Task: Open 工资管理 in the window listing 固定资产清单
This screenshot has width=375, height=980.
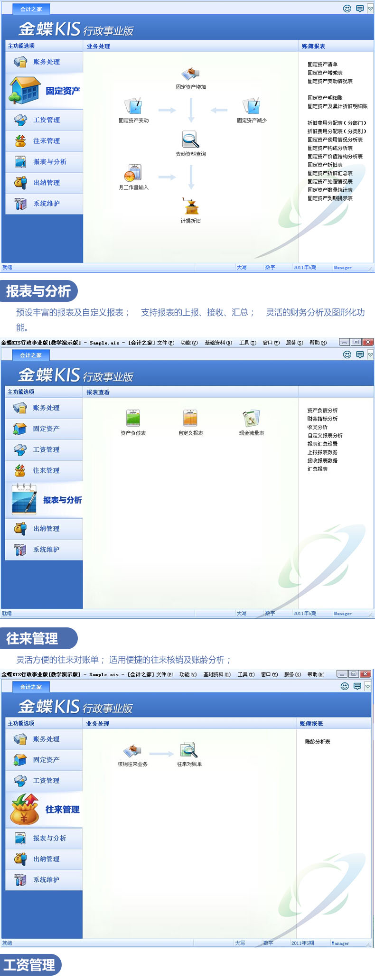Action: pos(44,120)
